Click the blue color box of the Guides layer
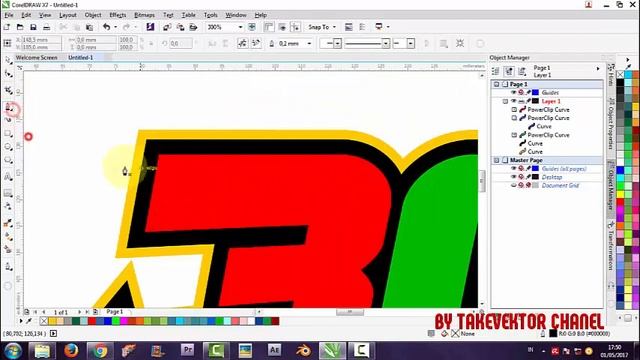640x360 pixels. click(535, 93)
